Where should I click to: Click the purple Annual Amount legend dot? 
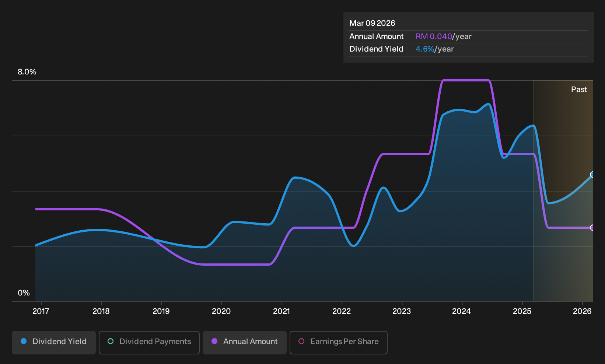coord(214,342)
